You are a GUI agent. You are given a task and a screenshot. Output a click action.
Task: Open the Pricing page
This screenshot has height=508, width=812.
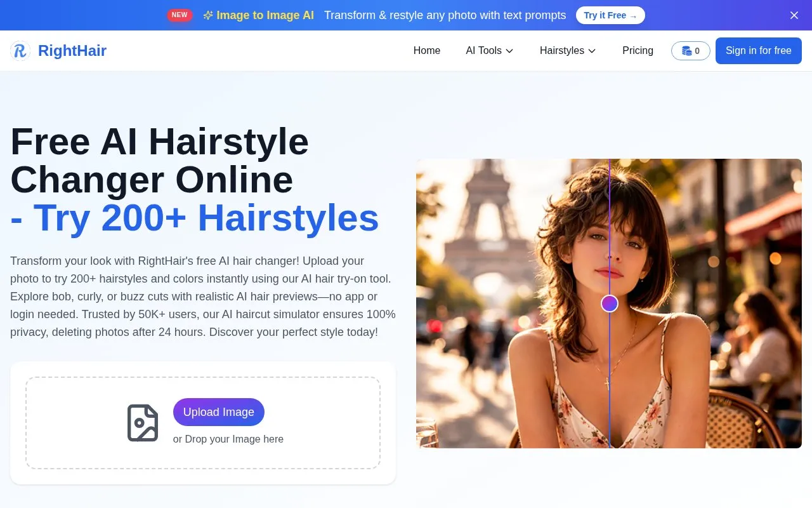[638, 51]
